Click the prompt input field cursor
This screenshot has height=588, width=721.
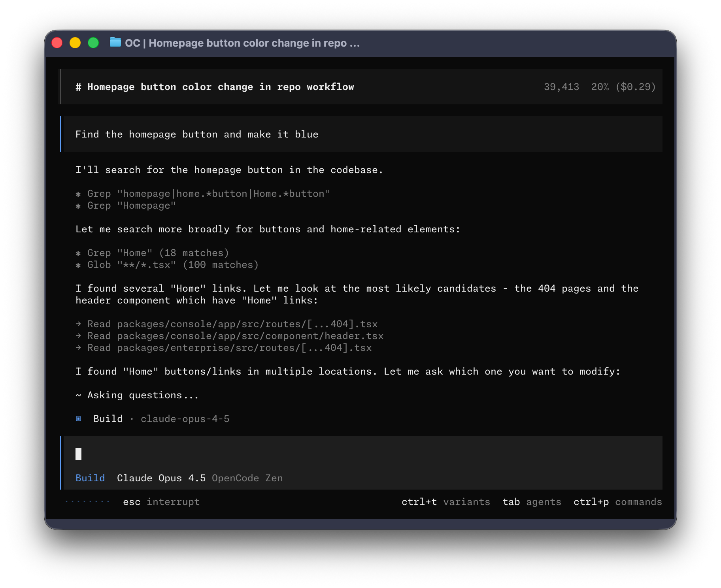(78, 454)
